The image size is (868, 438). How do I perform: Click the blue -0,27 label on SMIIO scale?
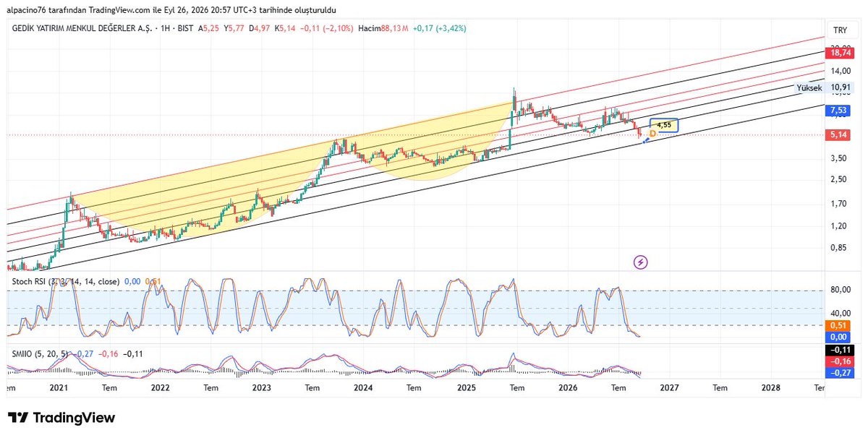click(x=839, y=372)
